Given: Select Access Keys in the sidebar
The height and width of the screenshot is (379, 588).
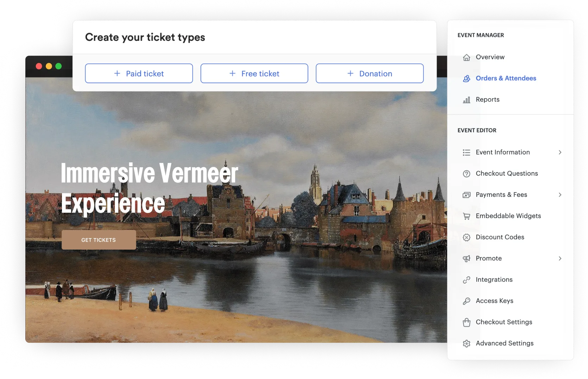Looking at the screenshot, I should [494, 301].
